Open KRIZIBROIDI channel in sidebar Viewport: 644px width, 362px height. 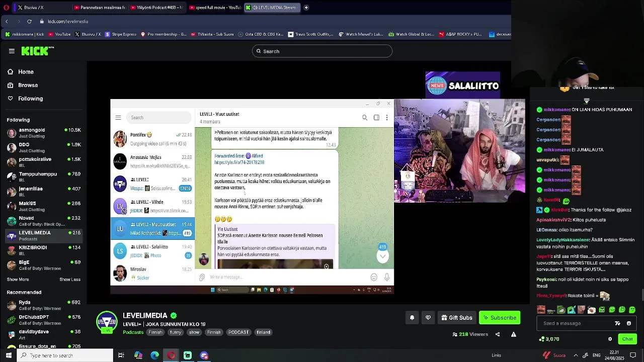44,250
